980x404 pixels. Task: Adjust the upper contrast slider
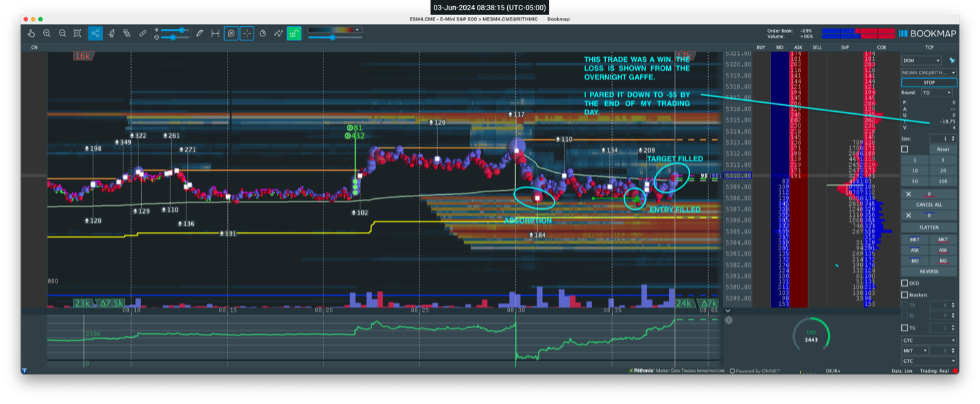click(x=174, y=29)
